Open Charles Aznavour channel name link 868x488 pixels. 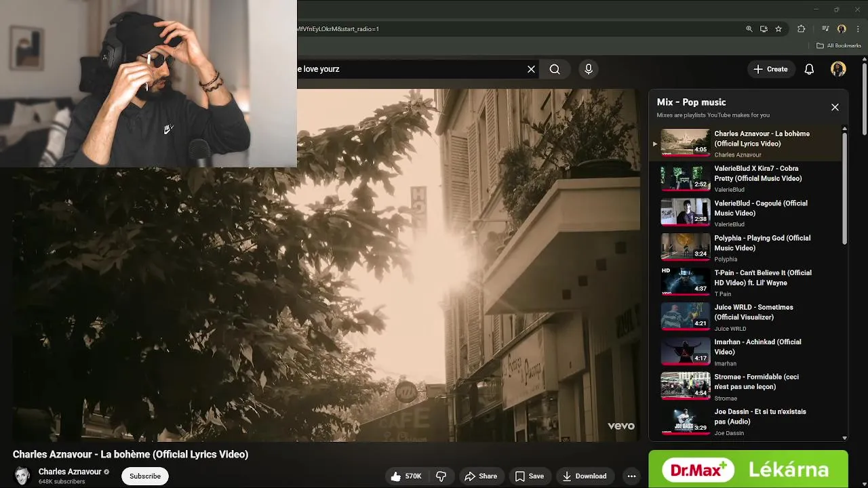tap(70, 472)
